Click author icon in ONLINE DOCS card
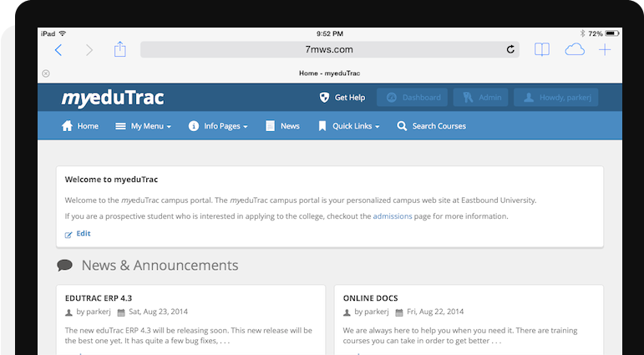Viewport: 644px width, 355px height. [347, 312]
